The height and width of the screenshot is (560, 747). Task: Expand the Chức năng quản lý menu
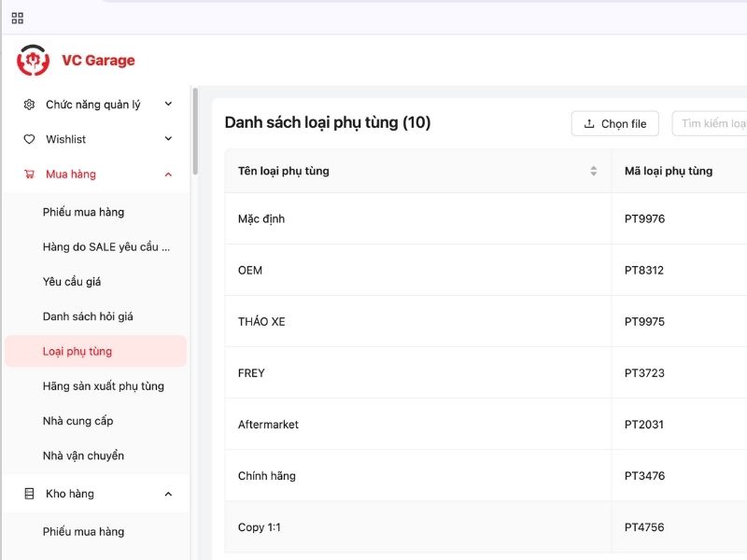click(168, 105)
